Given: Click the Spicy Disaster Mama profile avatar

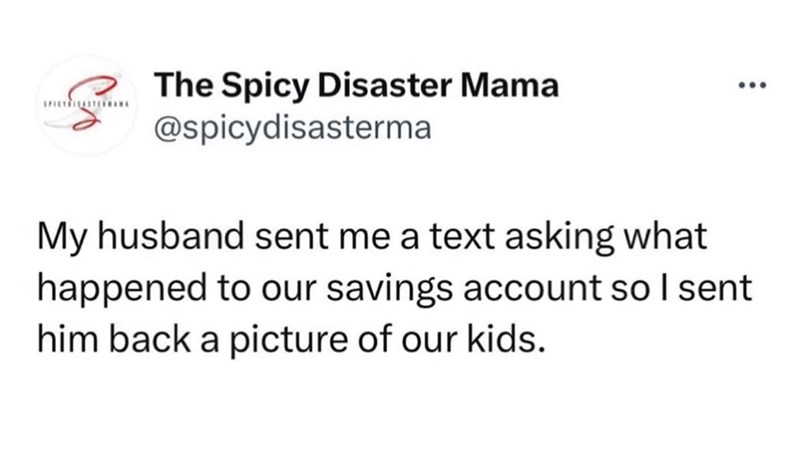Looking at the screenshot, I should point(86,107).
